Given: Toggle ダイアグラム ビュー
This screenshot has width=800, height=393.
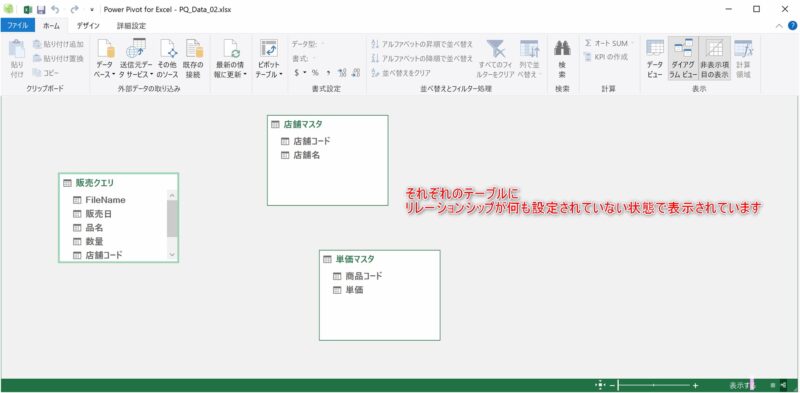Looking at the screenshot, I should click(x=683, y=59).
